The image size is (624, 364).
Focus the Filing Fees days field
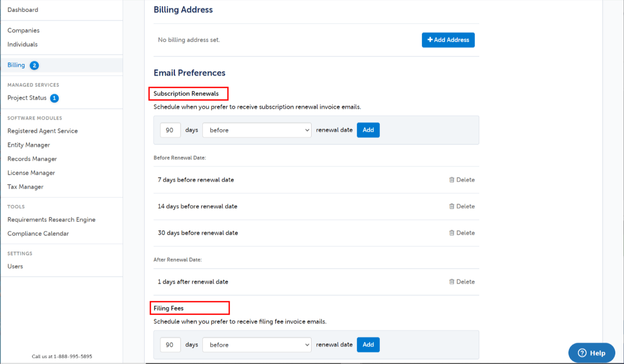coord(170,345)
